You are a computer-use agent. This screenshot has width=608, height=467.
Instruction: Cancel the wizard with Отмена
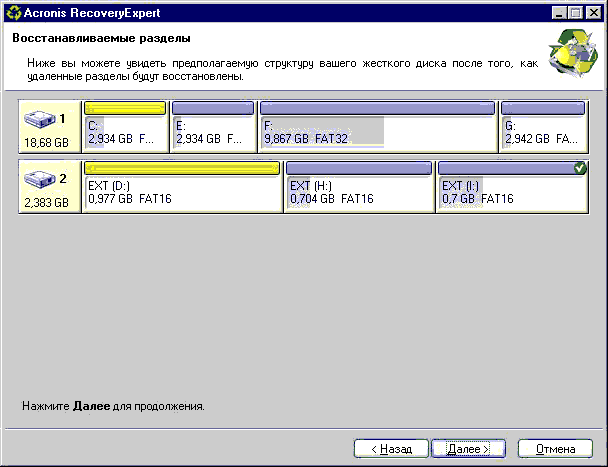(x=555, y=449)
